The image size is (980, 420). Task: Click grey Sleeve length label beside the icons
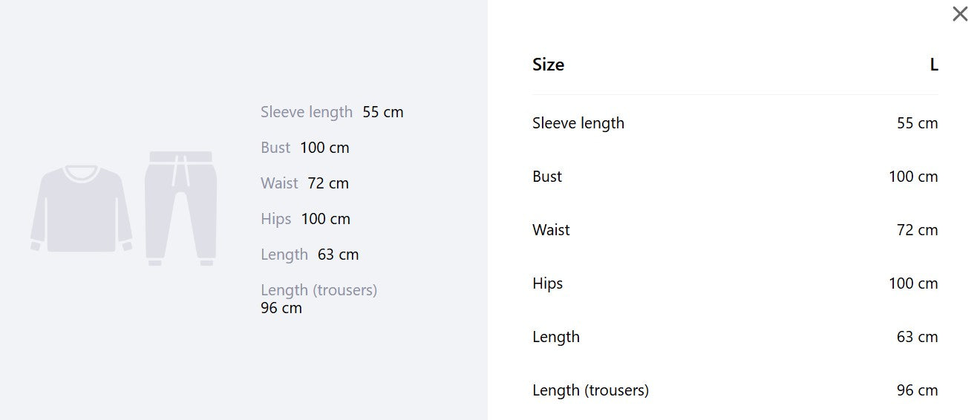307,112
